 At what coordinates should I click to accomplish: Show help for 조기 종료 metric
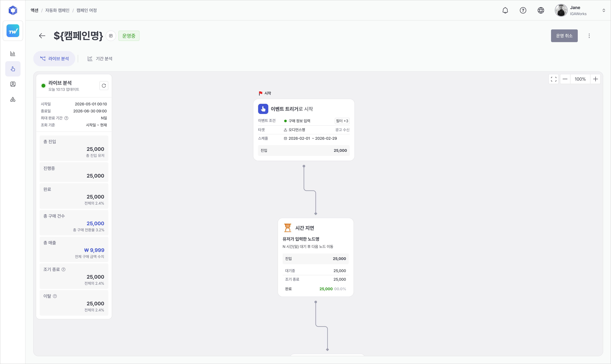(x=64, y=269)
